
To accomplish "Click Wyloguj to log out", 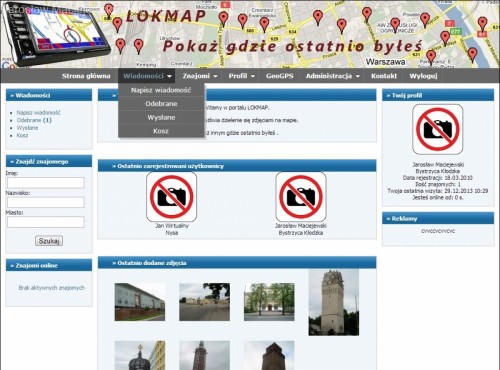I will (423, 76).
